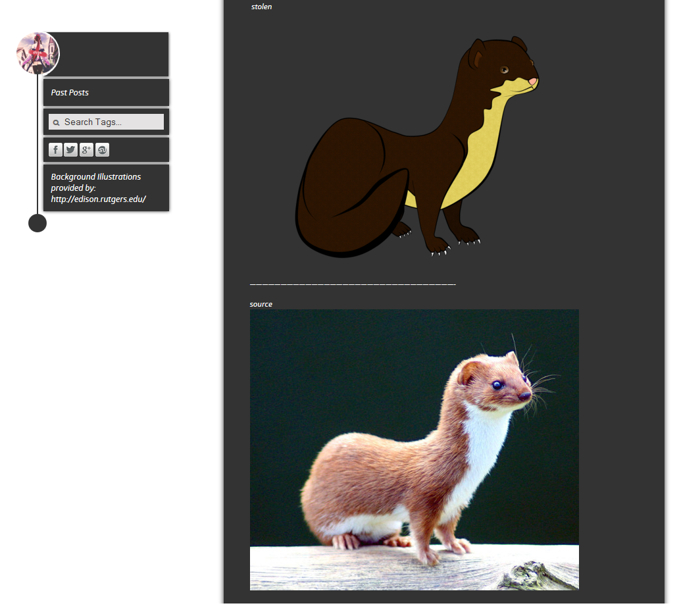Open the Past Posts link
The height and width of the screenshot is (616, 679).
[70, 93]
